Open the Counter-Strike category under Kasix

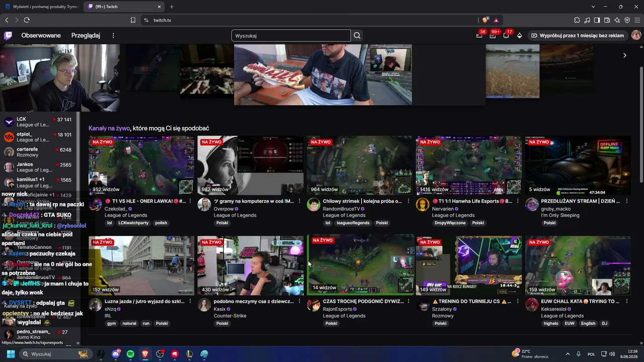[x=230, y=316]
